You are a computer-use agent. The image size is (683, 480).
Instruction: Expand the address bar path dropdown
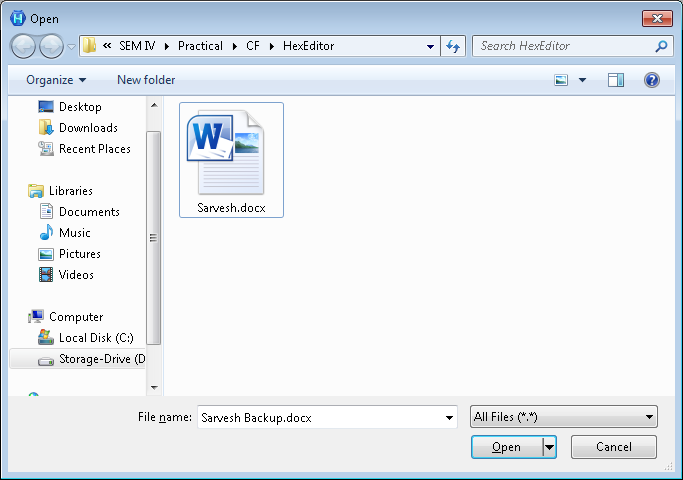pos(430,46)
